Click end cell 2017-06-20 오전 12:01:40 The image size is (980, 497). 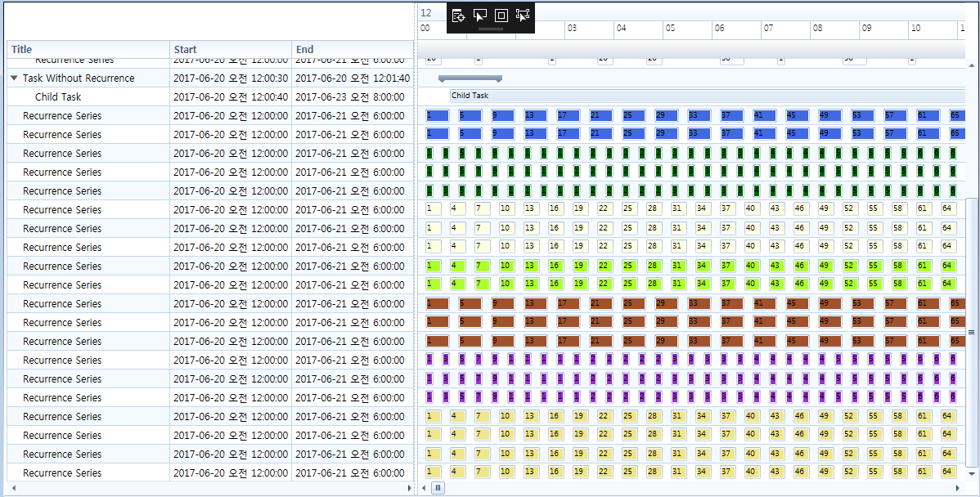353,78
